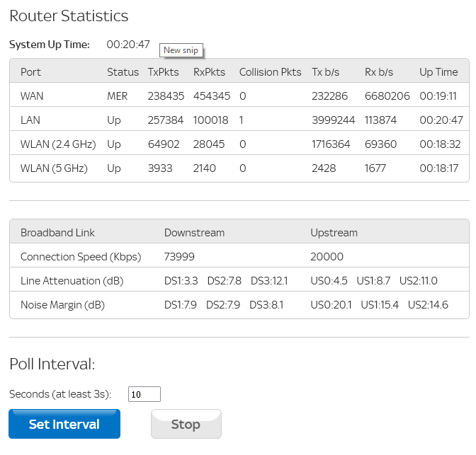This screenshot has height=455, width=476.
Task: Click the WLAN (2.4 GHz) row label
Action: pyautogui.click(x=56, y=144)
